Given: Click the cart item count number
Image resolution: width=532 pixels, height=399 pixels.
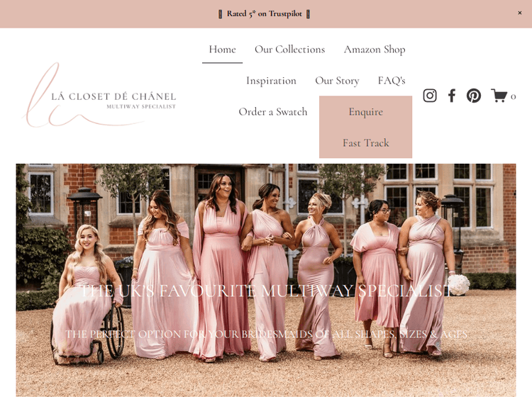Looking at the screenshot, I should pyautogui.click(x=513, y=96).
